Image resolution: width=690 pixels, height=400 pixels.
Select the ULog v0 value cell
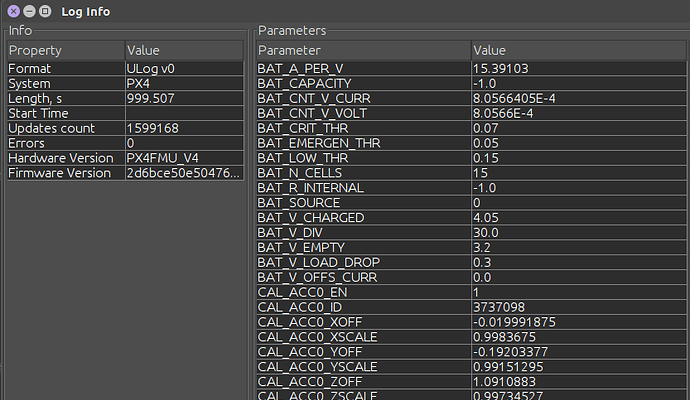pyautogui.click(x=184, y=69)
